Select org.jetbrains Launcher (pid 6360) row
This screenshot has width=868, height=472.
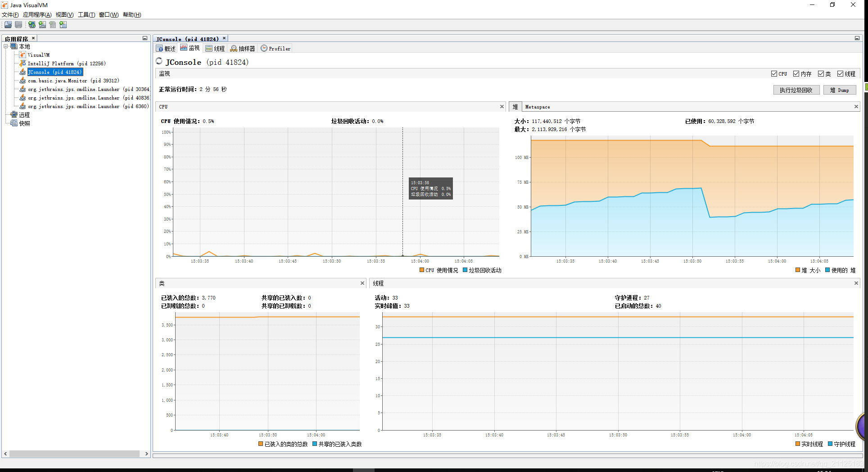click(x=88, y=106)
